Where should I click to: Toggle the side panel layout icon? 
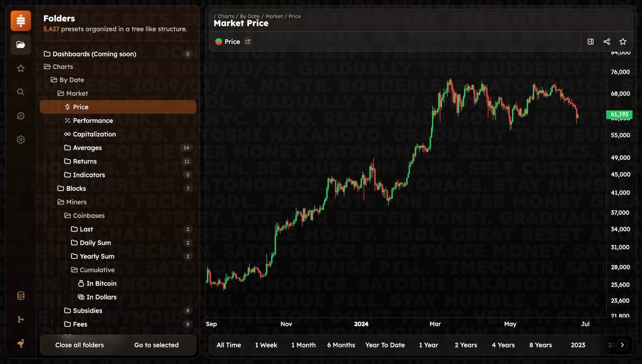point(591,42)
